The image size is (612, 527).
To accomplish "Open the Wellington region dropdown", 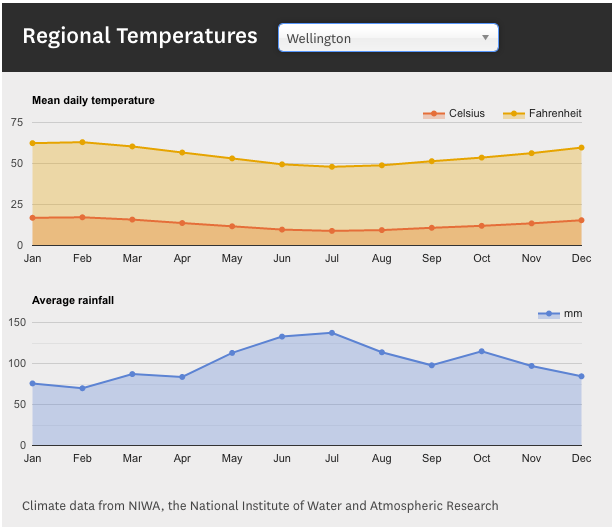I will 387,38.
